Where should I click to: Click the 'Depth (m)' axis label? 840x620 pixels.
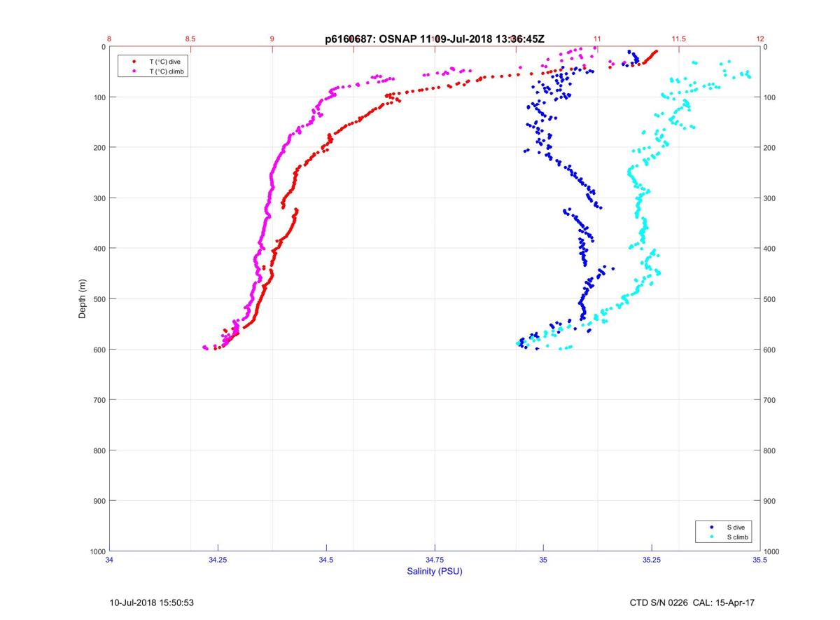pos(83,299)
